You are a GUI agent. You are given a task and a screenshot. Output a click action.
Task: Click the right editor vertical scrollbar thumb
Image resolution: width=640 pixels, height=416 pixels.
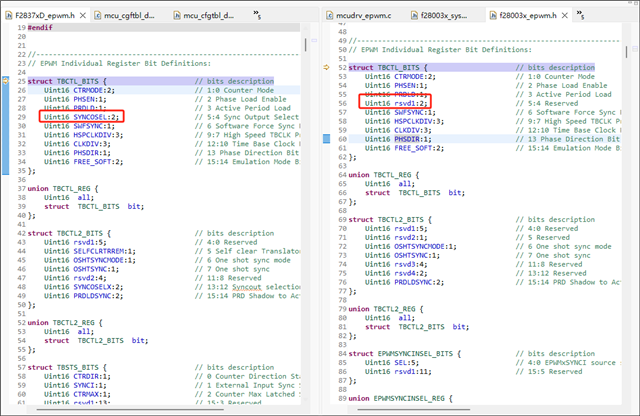[627, 52]
